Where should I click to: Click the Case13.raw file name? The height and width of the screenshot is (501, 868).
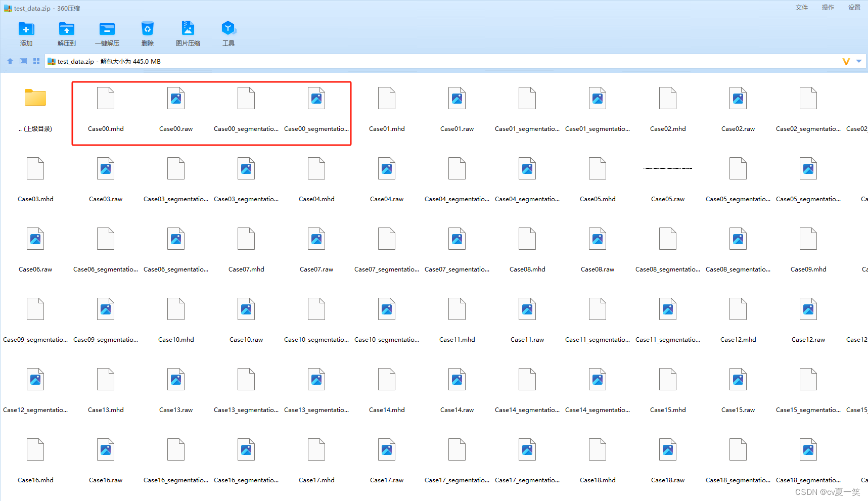(x=176, y=410)
